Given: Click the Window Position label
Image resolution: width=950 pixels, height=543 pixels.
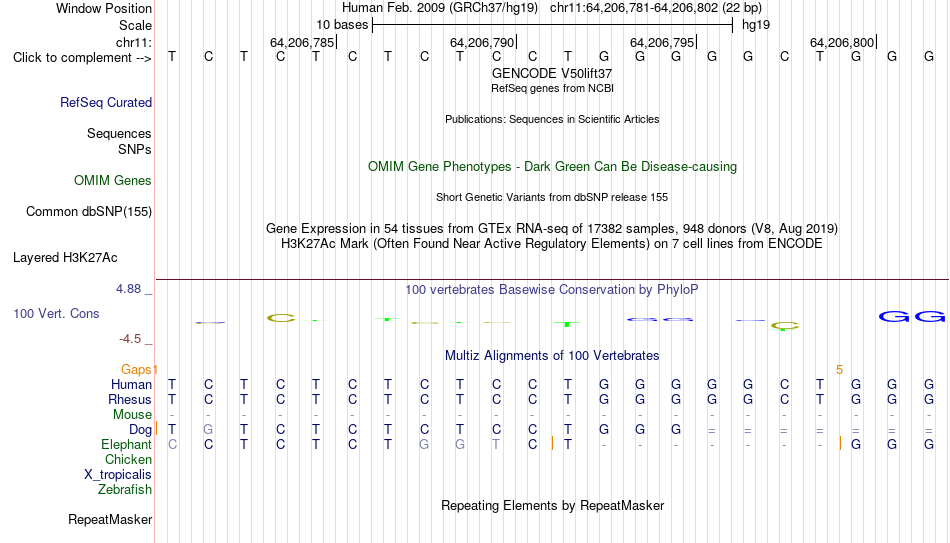Looking at the screenshot, I should click(104, 8).
